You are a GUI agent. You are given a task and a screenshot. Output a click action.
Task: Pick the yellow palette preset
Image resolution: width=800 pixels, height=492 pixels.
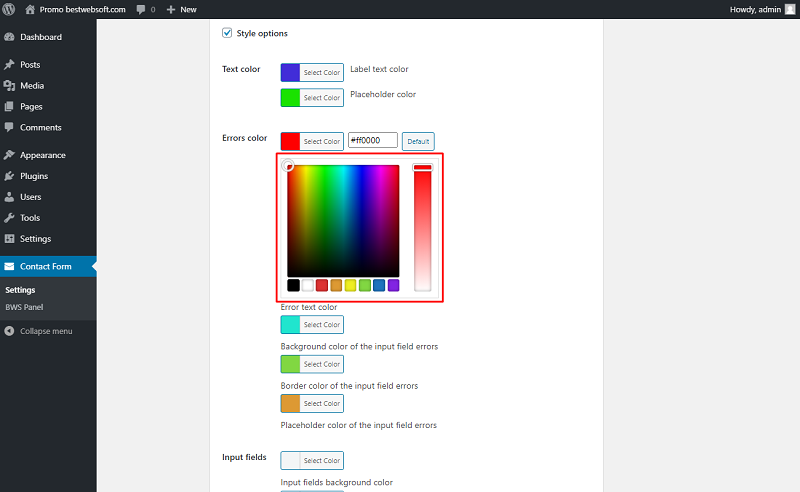(x=351, y=285)
